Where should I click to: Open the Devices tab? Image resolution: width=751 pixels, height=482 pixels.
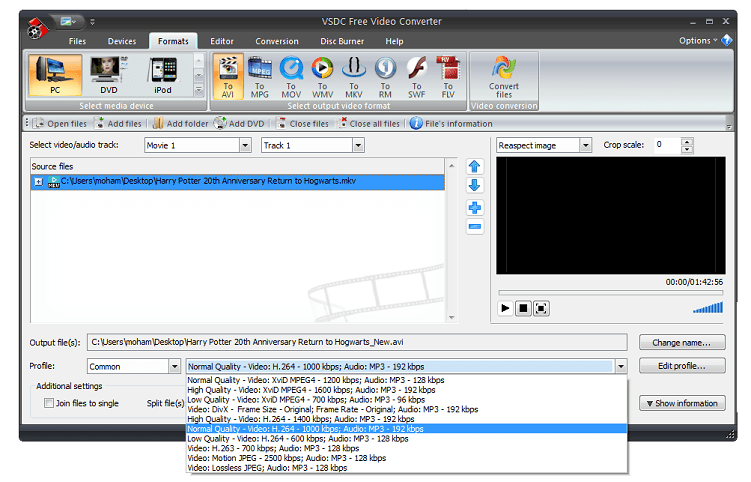point(122,41)
